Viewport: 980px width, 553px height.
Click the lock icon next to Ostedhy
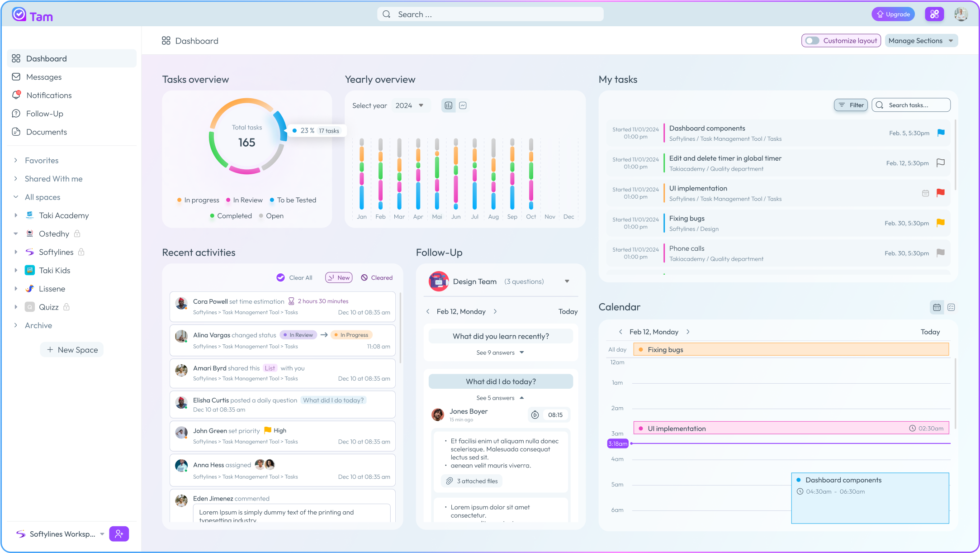pos(77,234)
